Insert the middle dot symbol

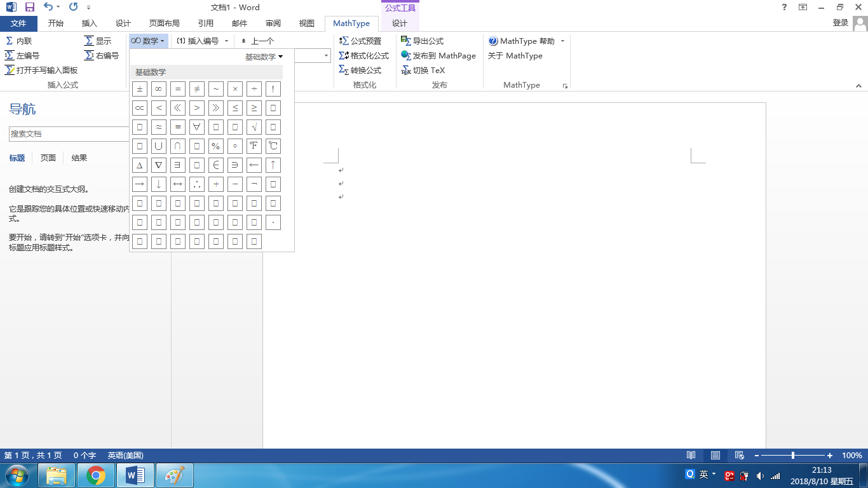click(x=273, y=222)
